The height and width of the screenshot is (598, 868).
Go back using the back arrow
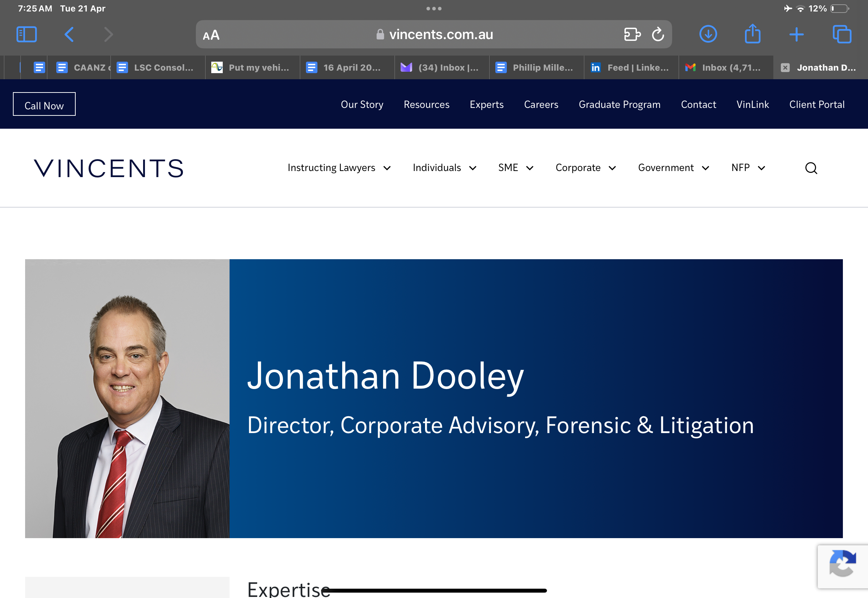pyautogui.click(x=69, y=34)
